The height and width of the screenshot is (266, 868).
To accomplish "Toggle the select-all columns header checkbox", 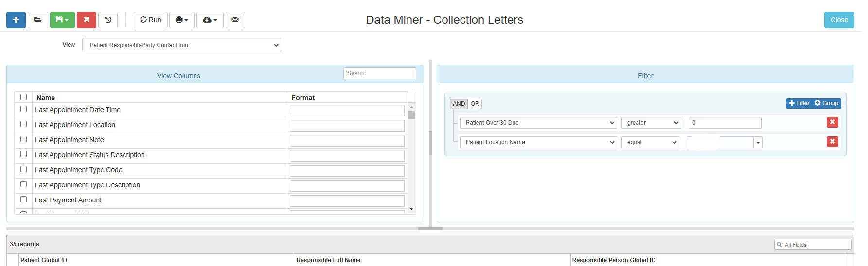I will click(23, 97).
